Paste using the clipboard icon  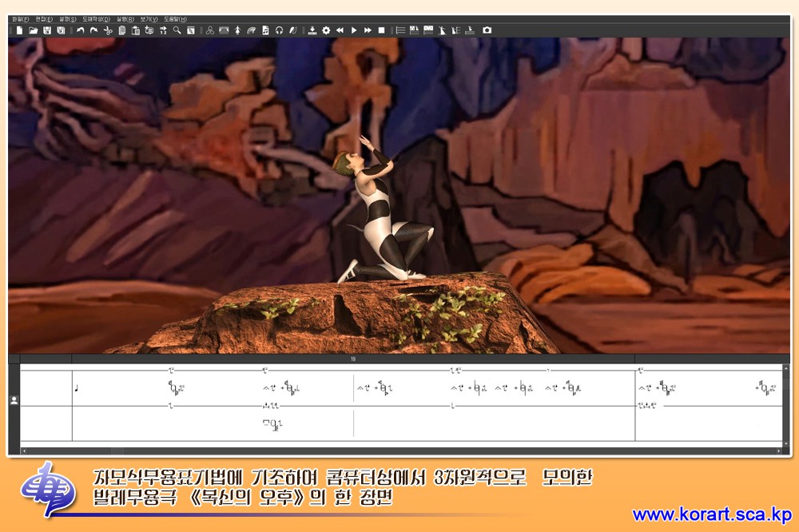point(136,30)
